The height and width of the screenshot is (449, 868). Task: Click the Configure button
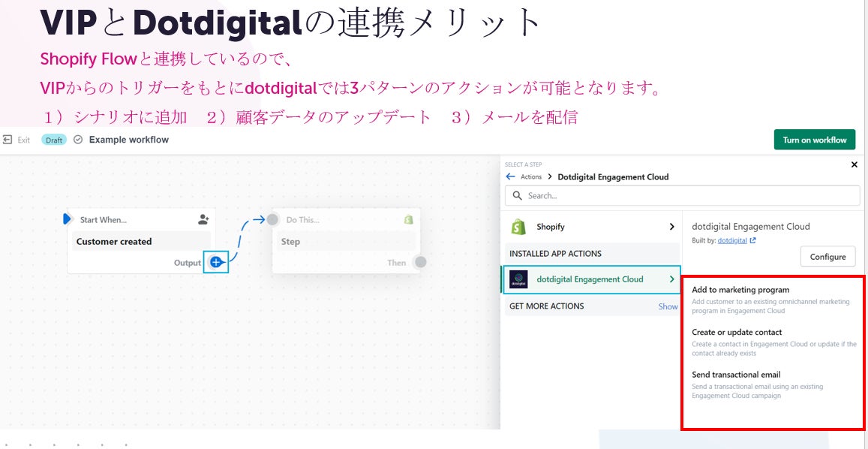click(x=827, y=257)
